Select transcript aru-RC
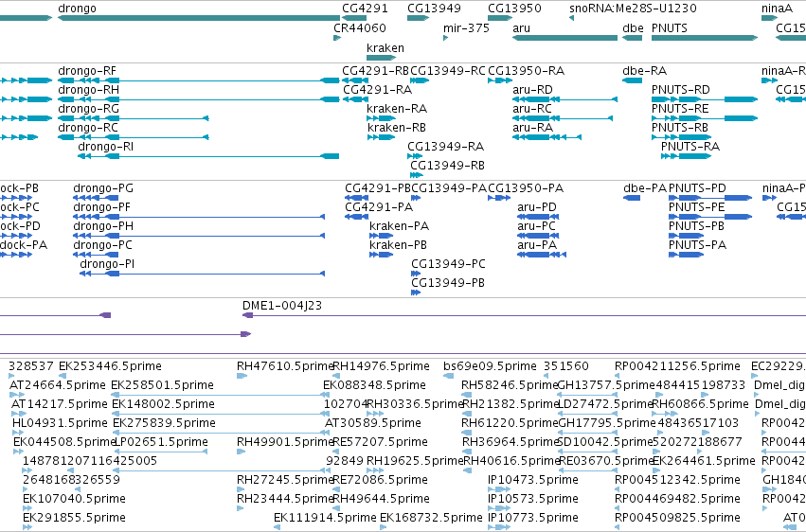Screen dimensions: 806x532 (x=532, y=109)
